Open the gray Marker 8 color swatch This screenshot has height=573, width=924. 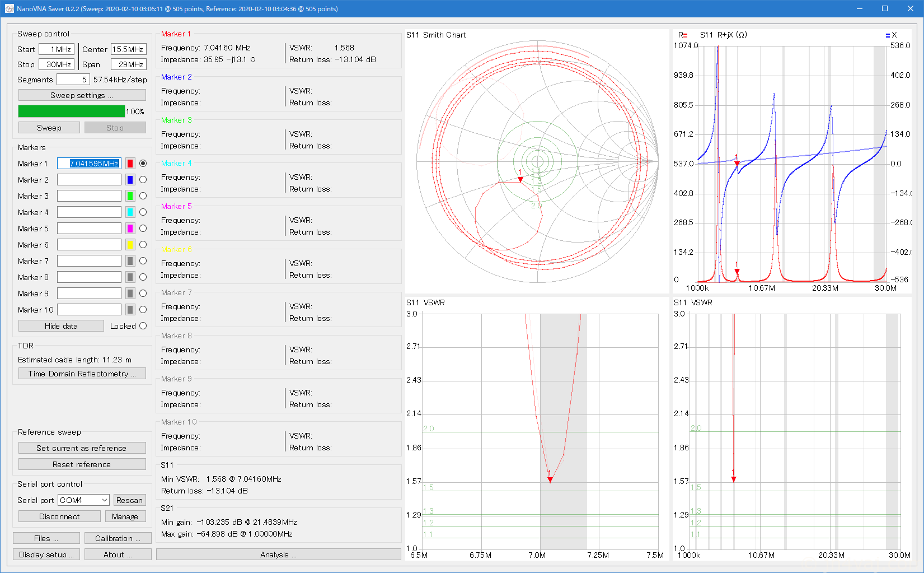[130, 277]
